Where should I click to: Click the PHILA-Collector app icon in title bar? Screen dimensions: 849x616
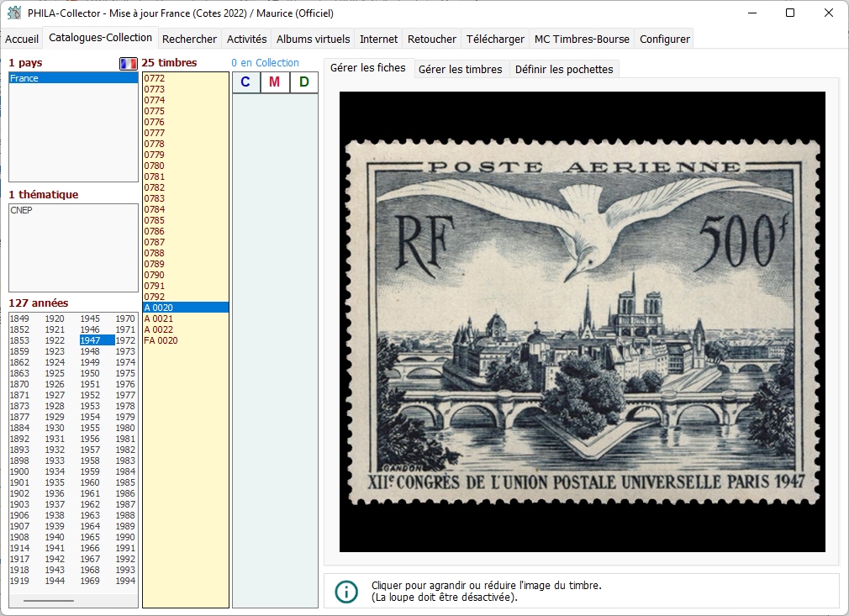point(14,13)
